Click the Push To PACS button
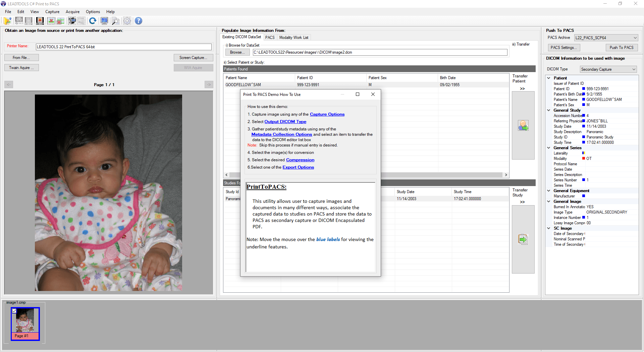644x352 pixels. click(622, 47)
